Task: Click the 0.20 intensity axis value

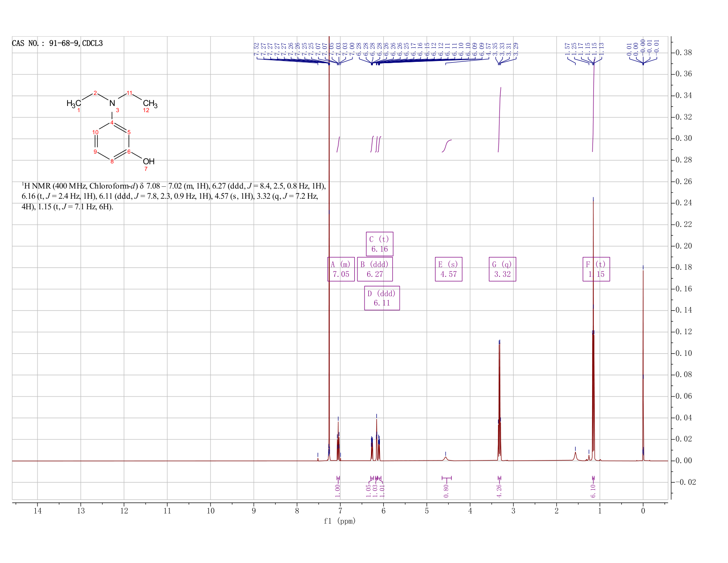Action: click(x=683, y=246)
